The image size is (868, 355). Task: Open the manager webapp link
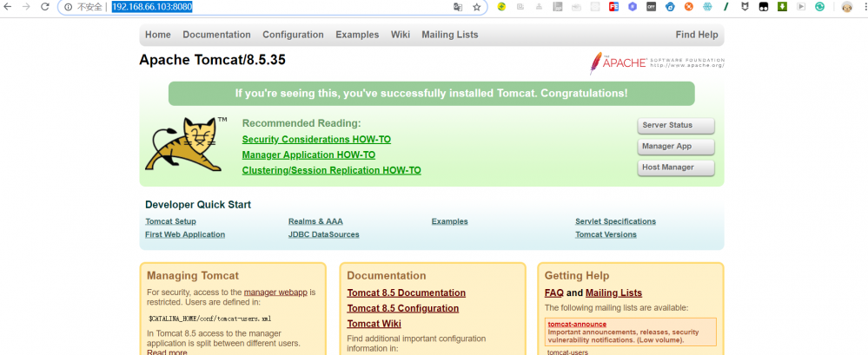pyautogui.click(x=275, y=293)
